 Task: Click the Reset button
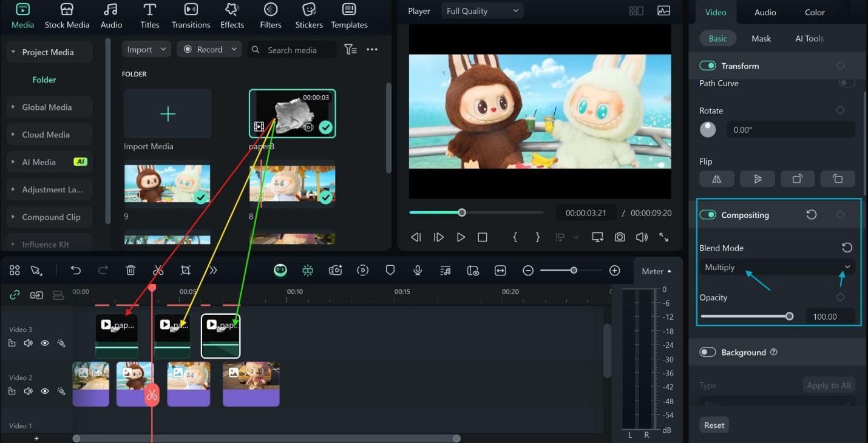tap(714, 425)
